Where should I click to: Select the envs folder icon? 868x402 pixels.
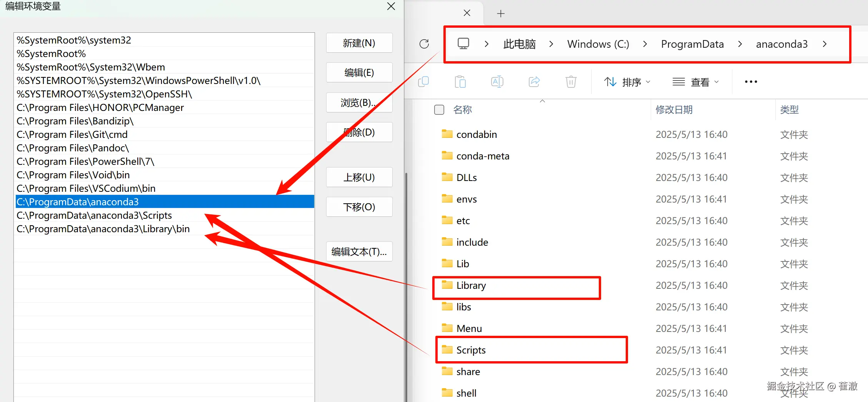[447, 199]
